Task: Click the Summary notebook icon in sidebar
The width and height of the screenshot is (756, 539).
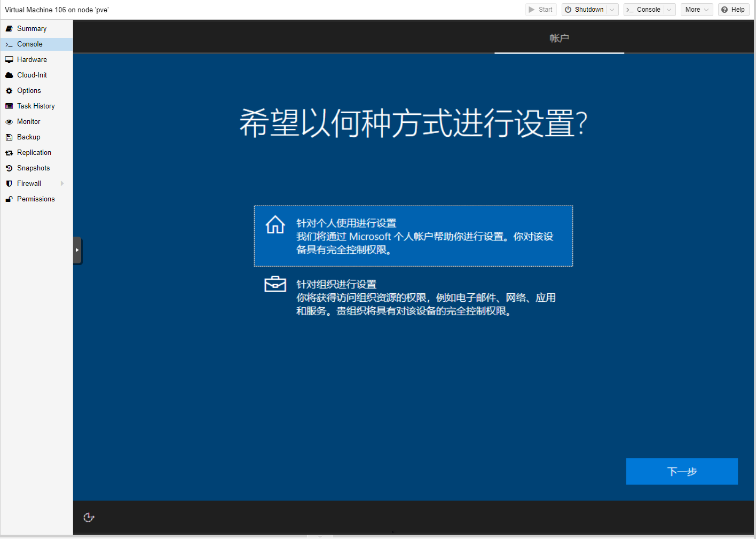Action: [x=9, y=29]
